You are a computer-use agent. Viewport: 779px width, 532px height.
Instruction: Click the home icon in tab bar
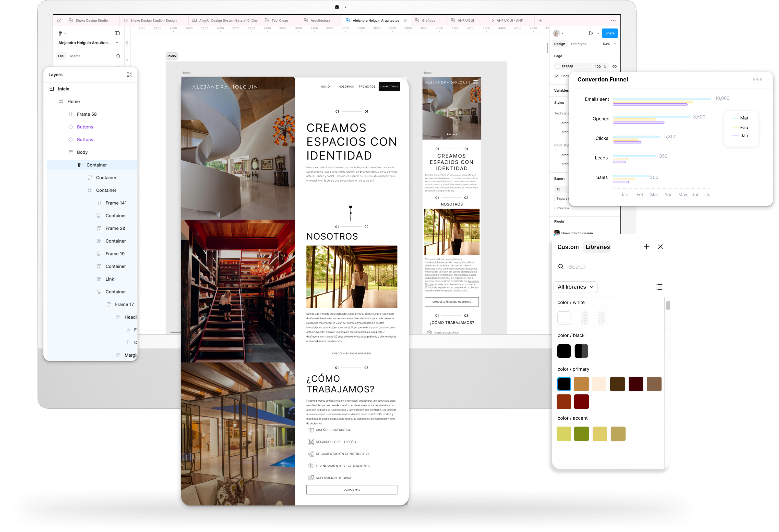point(59,20)
